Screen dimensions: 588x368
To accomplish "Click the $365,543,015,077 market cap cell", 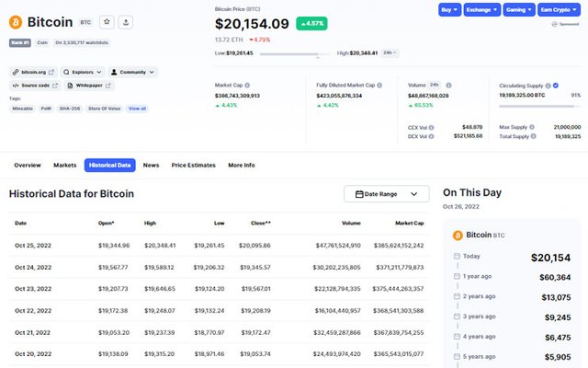I will coord(398,354).
